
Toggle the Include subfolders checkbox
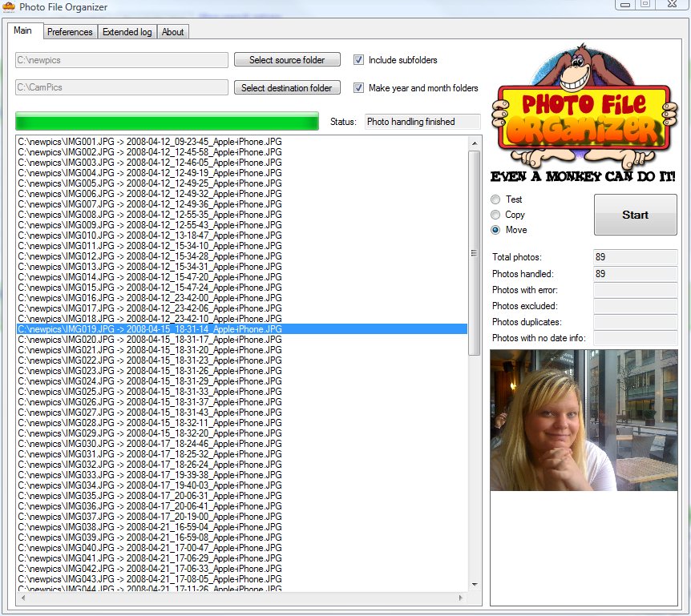click(358, 60)
